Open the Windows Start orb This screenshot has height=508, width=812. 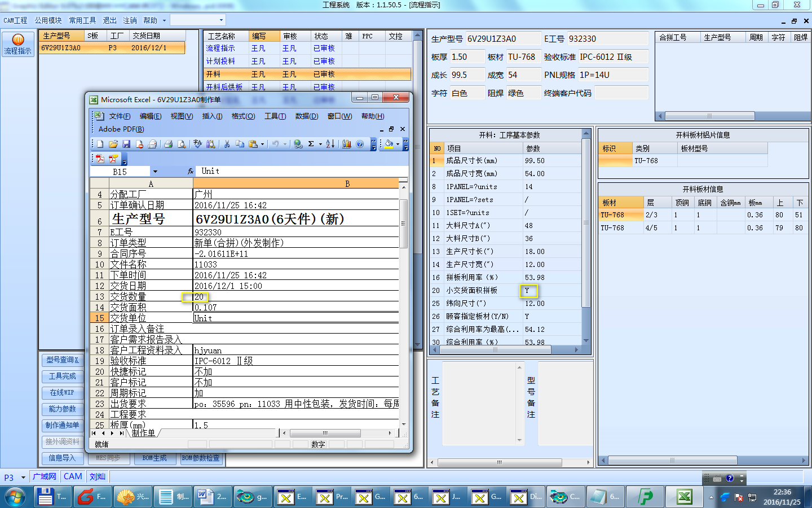[x=15, y=497]
